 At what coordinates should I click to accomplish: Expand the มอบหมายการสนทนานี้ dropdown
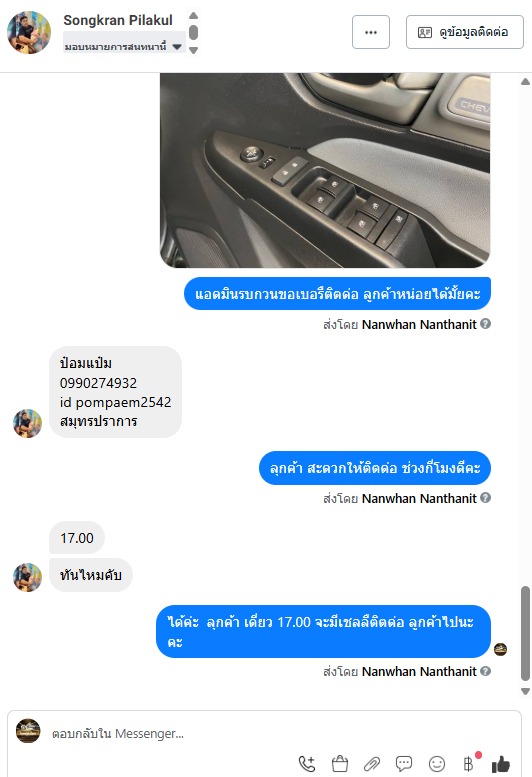tap(123, 47)
